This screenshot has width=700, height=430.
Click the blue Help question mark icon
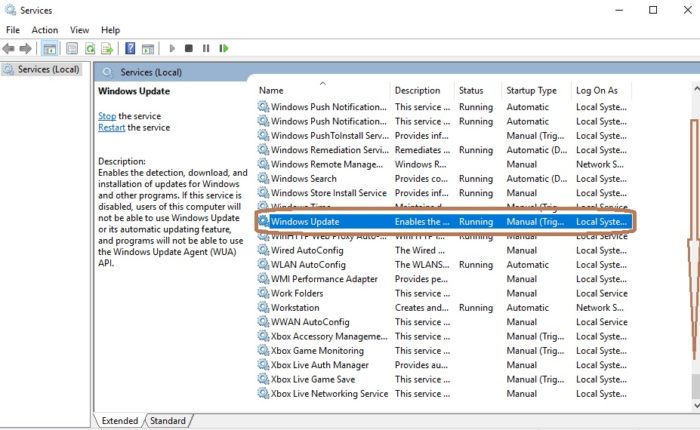click(130, 48)
